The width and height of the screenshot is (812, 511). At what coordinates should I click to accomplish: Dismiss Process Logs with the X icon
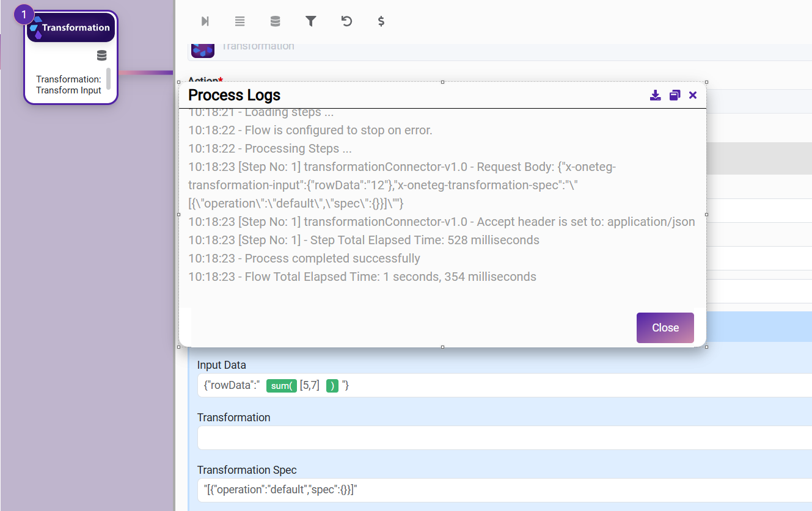(x=693, y=95)
